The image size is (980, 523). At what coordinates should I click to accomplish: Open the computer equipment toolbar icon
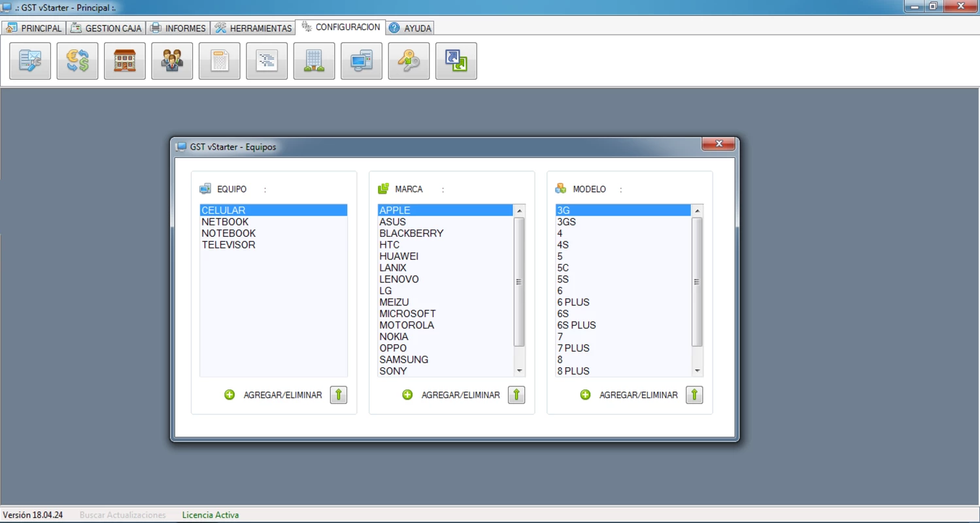point(362,61)
